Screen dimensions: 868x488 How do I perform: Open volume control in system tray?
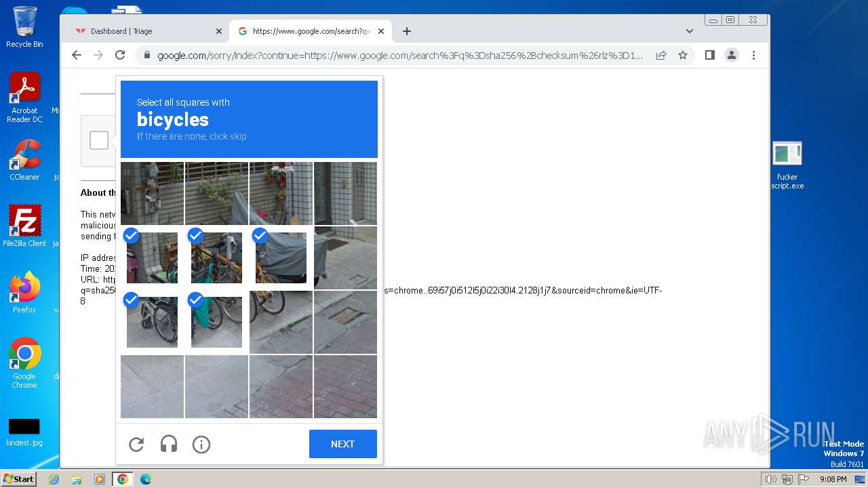[x=771, y=479]
